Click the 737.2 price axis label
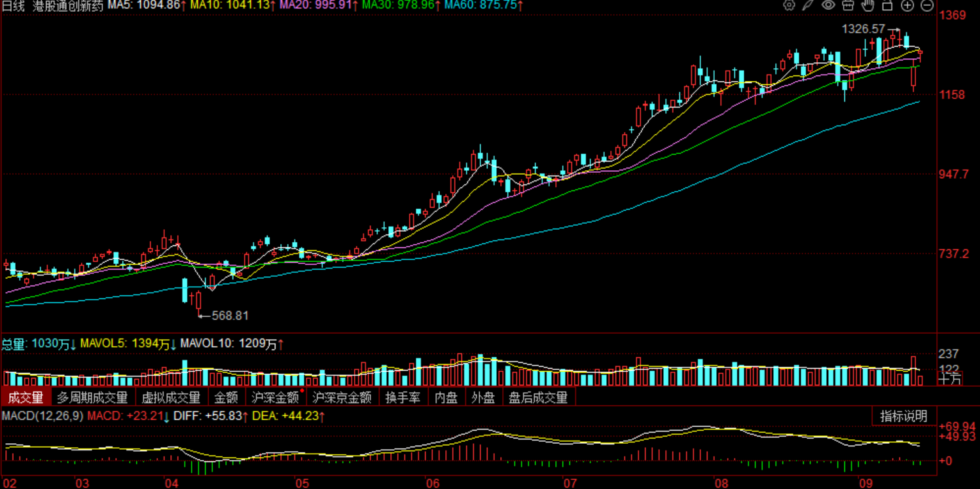This screenshot has height=489, width=980. (x=954, y=254)
